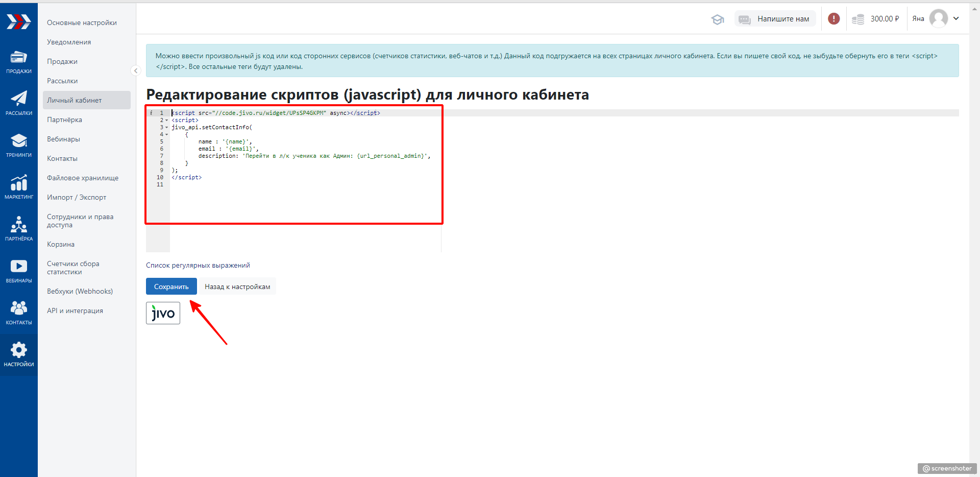Open Список регулярных выражений link
Image resolution: width=980 pixels, height=477 pixels.
(x=198, y=265)
